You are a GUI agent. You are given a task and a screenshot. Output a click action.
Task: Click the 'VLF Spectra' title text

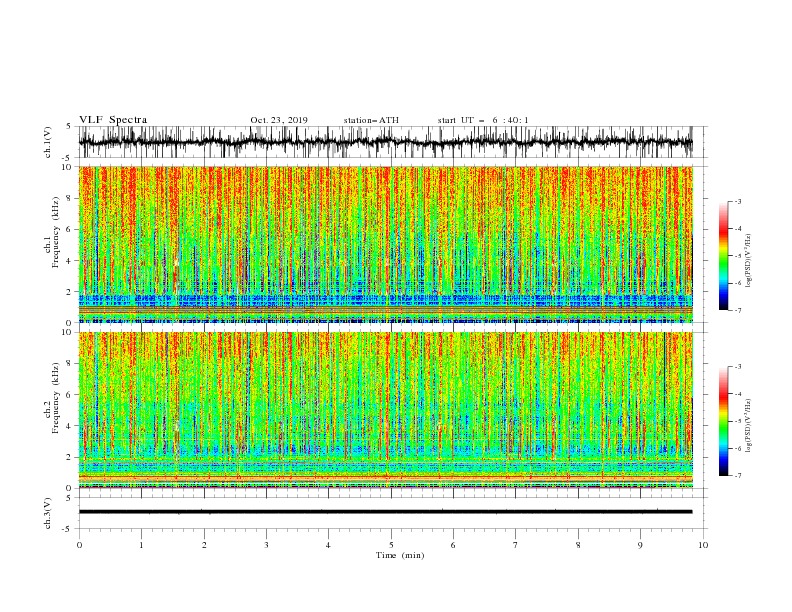pos(113,120)
